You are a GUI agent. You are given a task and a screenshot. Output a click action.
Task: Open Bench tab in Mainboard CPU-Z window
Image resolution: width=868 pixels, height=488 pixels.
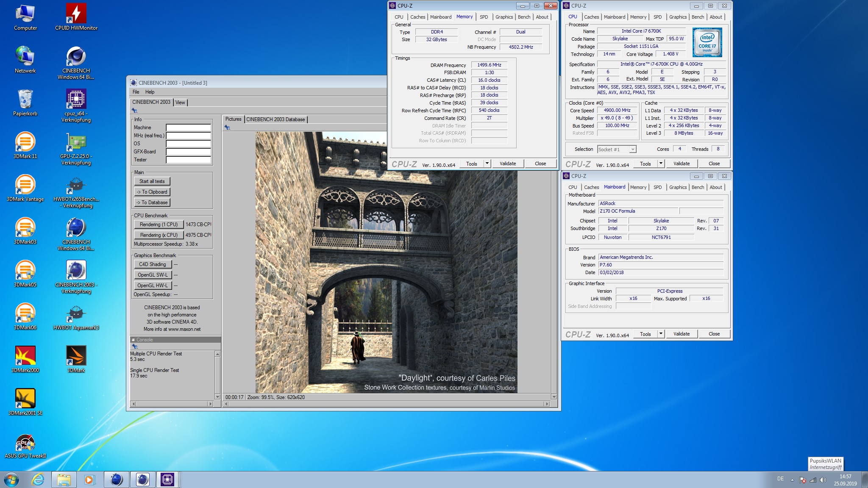698,187
